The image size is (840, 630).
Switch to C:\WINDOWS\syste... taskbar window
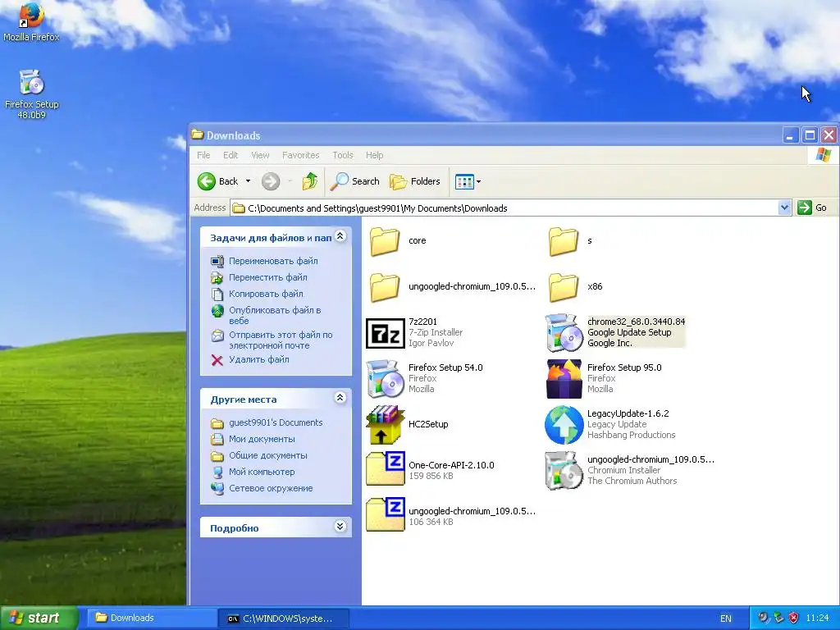click(x=284, y=619)
